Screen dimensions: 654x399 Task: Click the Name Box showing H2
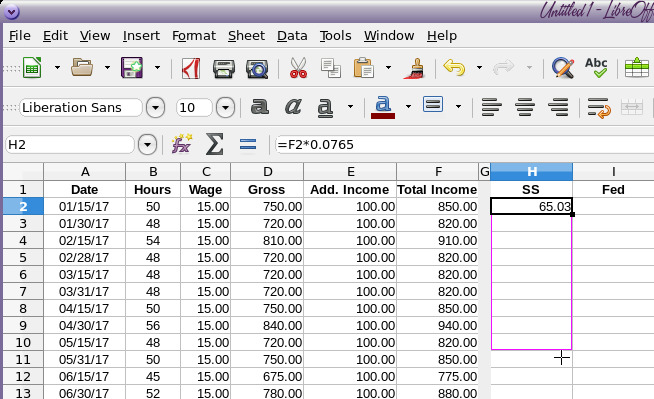[70, 145]
